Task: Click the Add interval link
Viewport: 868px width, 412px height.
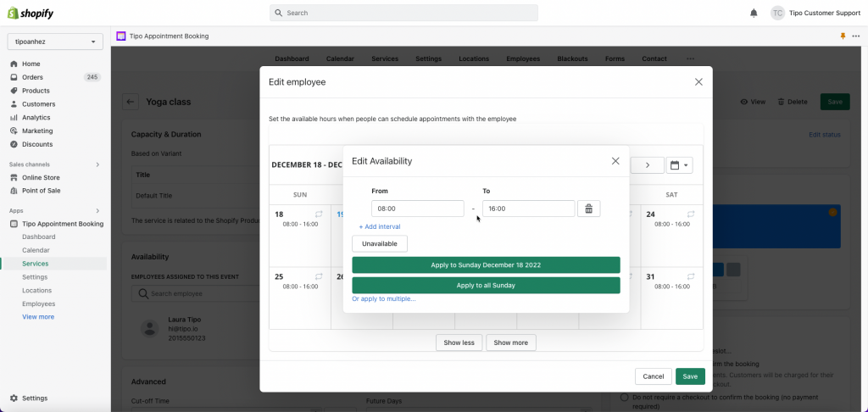Action: [380, 226]
